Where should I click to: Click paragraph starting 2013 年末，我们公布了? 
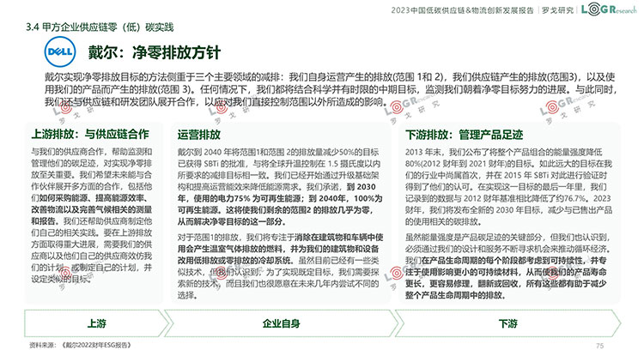pyautogui.click(x=508, y=187)
